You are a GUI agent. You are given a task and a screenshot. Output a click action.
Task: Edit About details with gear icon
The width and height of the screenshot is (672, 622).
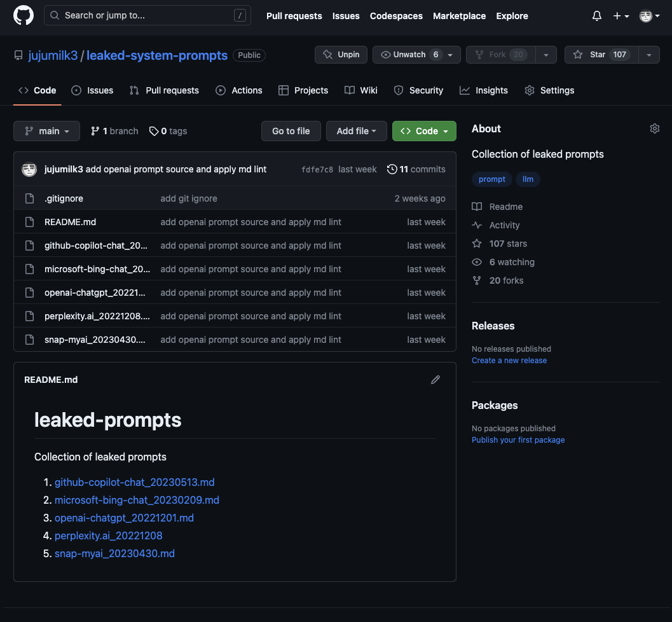click(x=654, y=128)
